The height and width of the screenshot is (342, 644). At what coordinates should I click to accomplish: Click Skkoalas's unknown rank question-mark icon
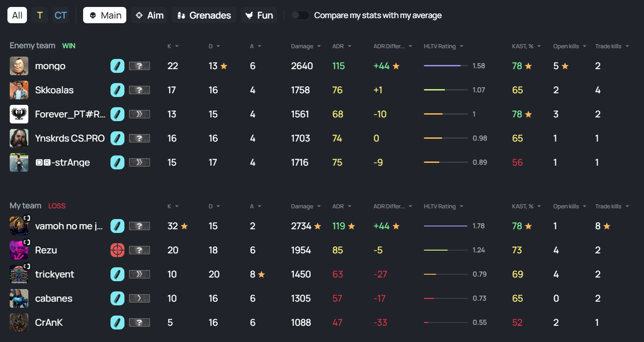tap(139, 90)
